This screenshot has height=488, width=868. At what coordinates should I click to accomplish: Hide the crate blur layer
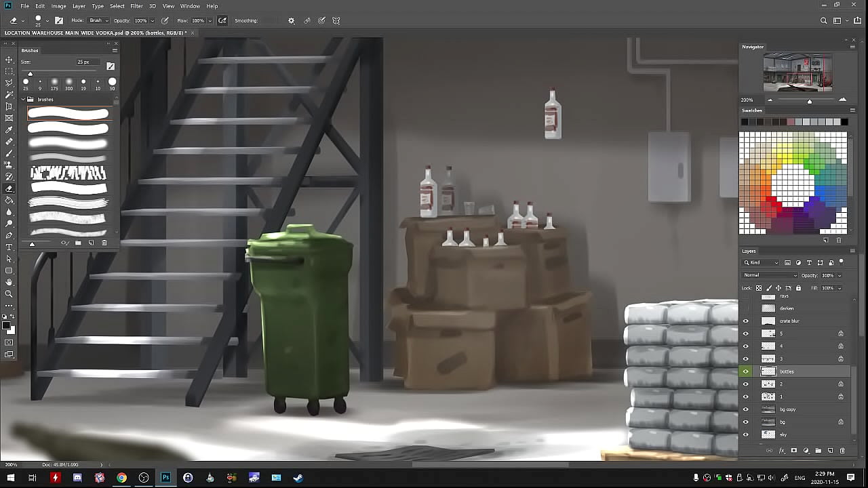(746, 321)
